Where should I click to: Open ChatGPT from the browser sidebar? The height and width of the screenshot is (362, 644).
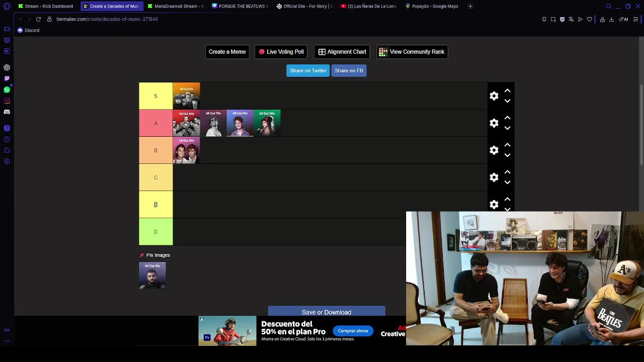pyautogui.click(x=7, y=67)
